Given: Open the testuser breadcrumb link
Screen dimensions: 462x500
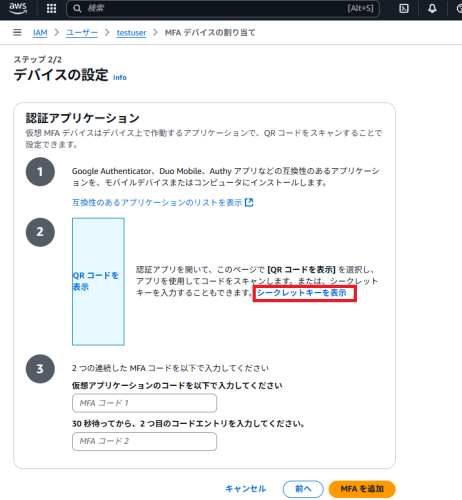Looking at the screenshot, I should 131,33.
